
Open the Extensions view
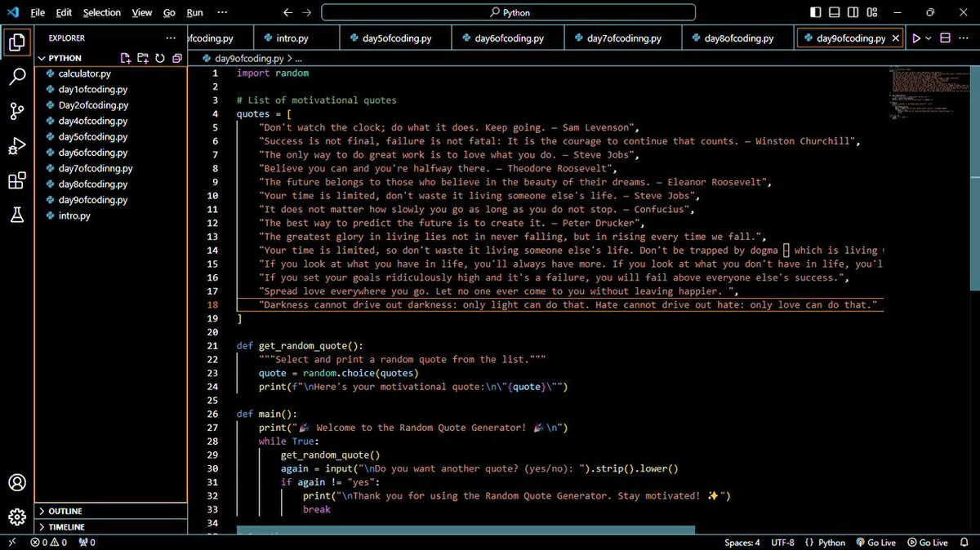pyautogui.click(x=17, y=180)
